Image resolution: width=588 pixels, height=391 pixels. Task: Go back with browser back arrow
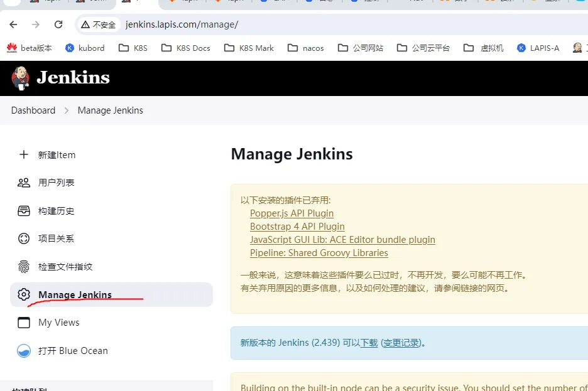pyautogui.click(x=13, y=24)
